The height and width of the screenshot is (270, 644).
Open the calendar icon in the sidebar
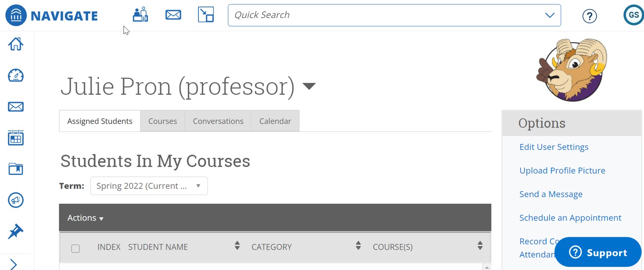point(15,138)
